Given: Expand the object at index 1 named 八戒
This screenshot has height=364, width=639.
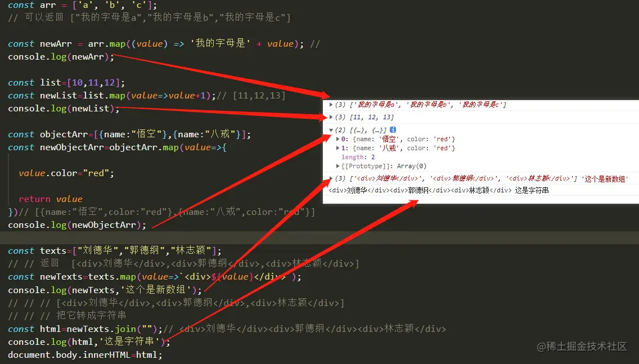Looking at the screenshot, I should 339,148.
